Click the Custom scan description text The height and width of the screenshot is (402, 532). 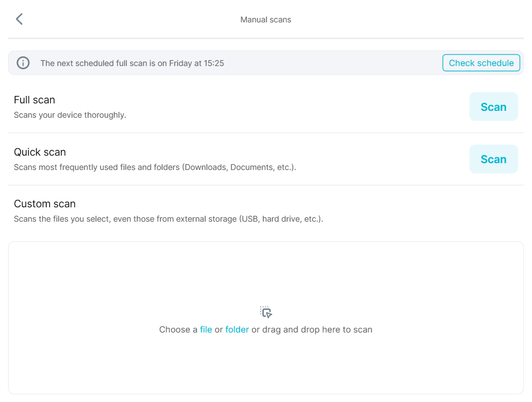(168, 219)
